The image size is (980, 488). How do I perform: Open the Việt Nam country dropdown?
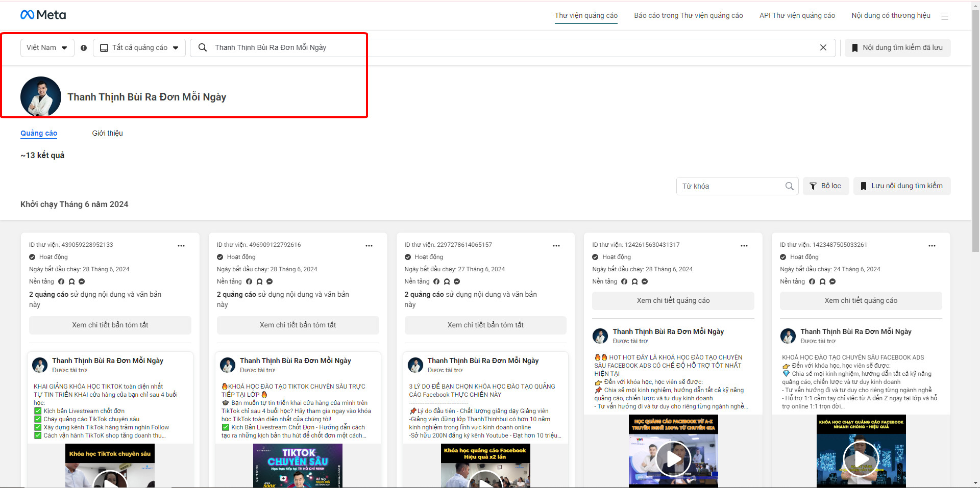tap(47, 48)
